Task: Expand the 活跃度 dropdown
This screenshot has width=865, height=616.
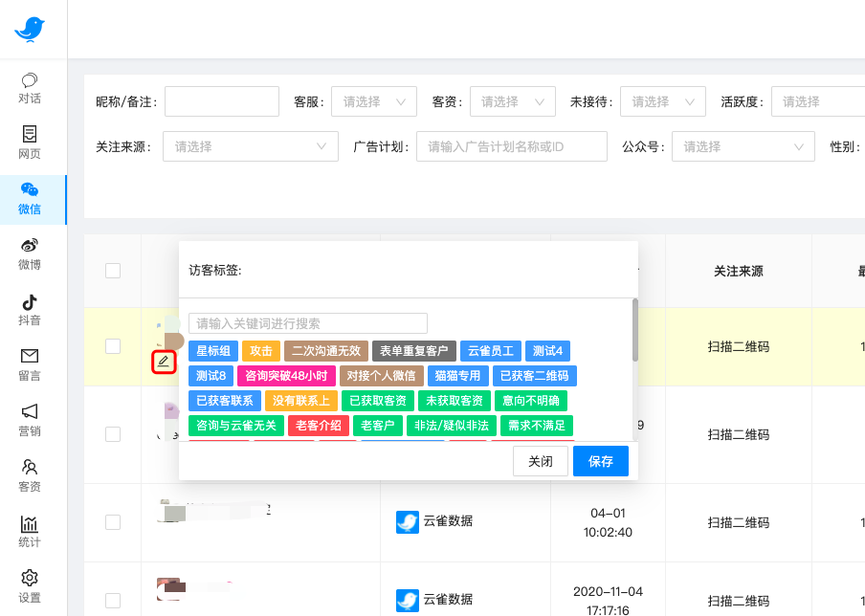Action: coord(818,100)
